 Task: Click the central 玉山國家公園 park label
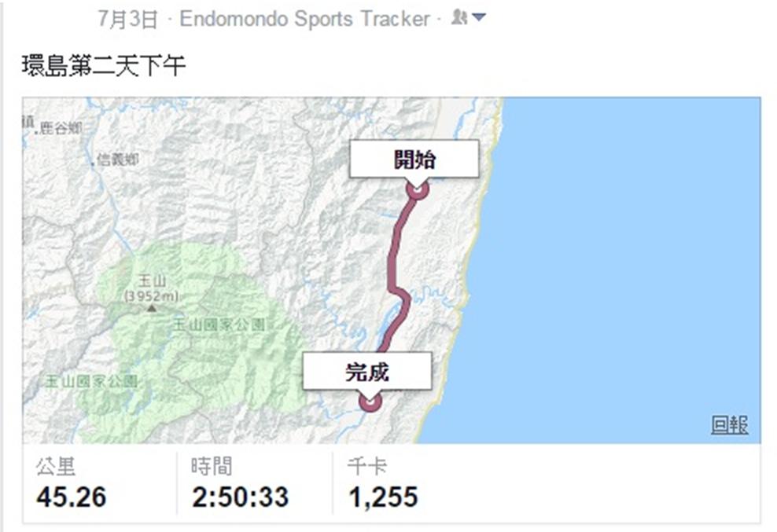pos(219,325)
